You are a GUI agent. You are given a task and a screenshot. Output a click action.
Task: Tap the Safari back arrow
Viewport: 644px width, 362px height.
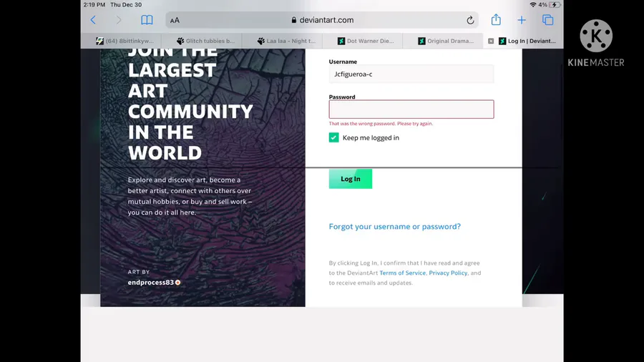[x=93, y=20]
